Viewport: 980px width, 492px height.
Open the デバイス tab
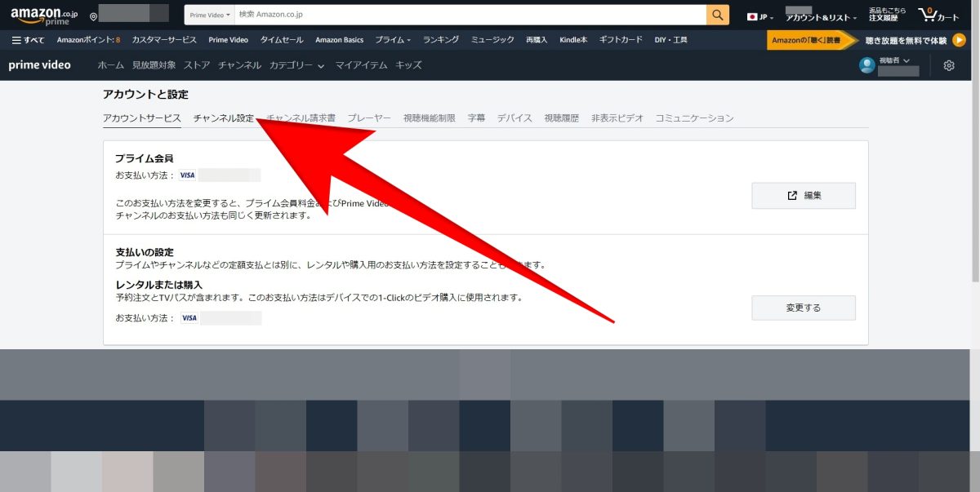(x=514, y=117)
